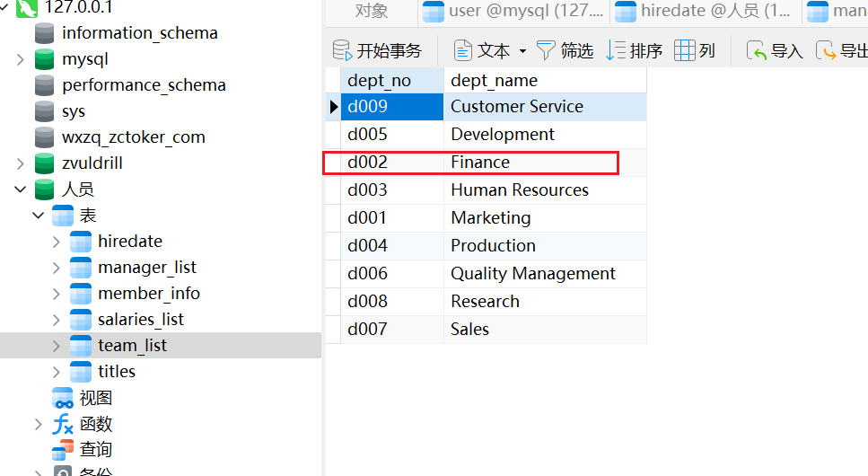This screenshot has width=868, height=476.
Task: Click the 筛选 filter funnel icon
Action: pyautogui.click(x=545, y=50)
